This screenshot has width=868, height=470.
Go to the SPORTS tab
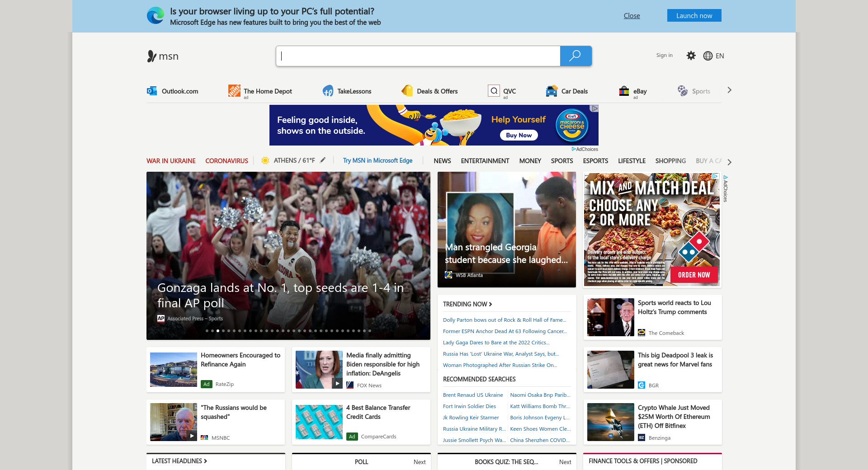click(562, 161)
